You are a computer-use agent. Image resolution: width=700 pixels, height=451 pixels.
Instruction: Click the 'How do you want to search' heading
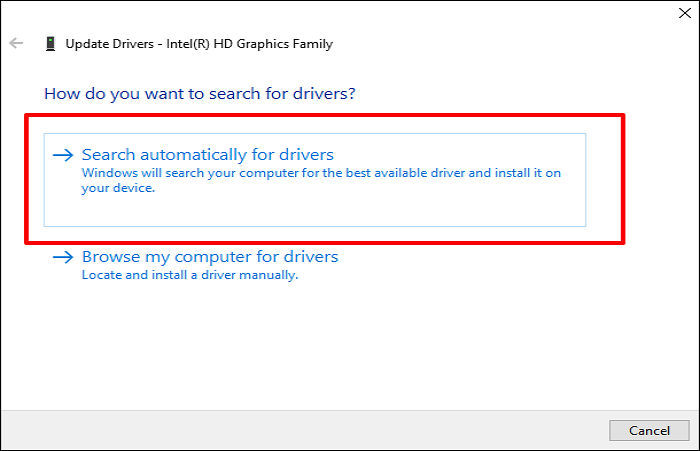200,94
